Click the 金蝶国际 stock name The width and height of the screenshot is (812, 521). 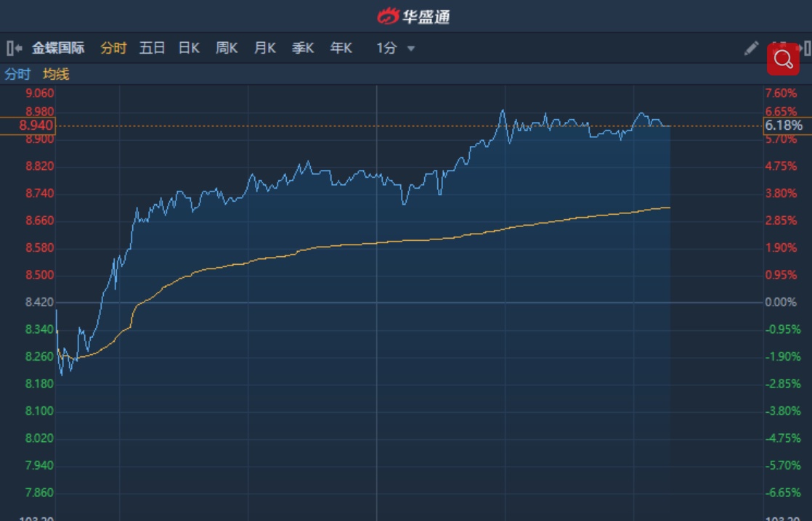[58, 49]
